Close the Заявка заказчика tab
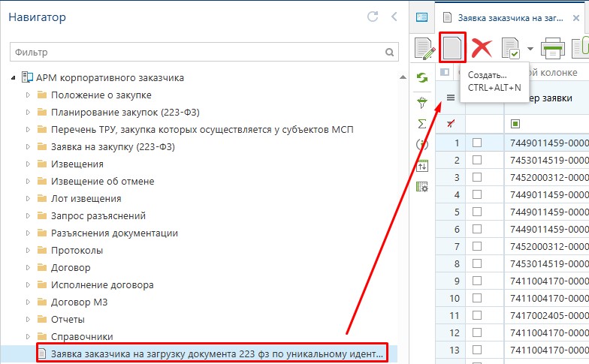The image size is (589, 364). 575,18
